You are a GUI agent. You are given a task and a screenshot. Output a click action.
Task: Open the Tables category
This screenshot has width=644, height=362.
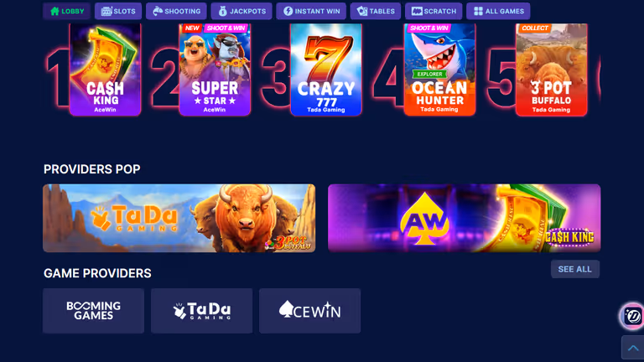376,11
